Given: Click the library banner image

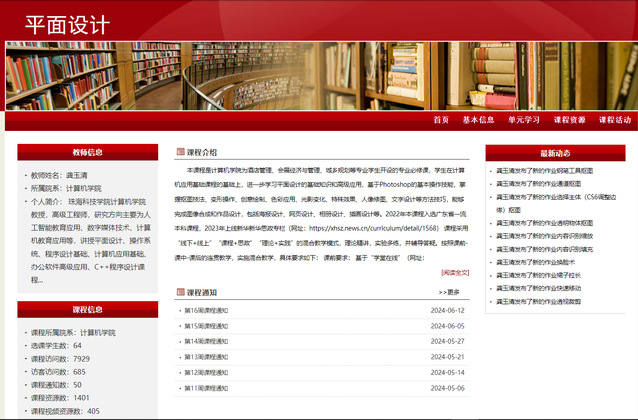Looking at the screenshot, I should click(x=321, y=76).
